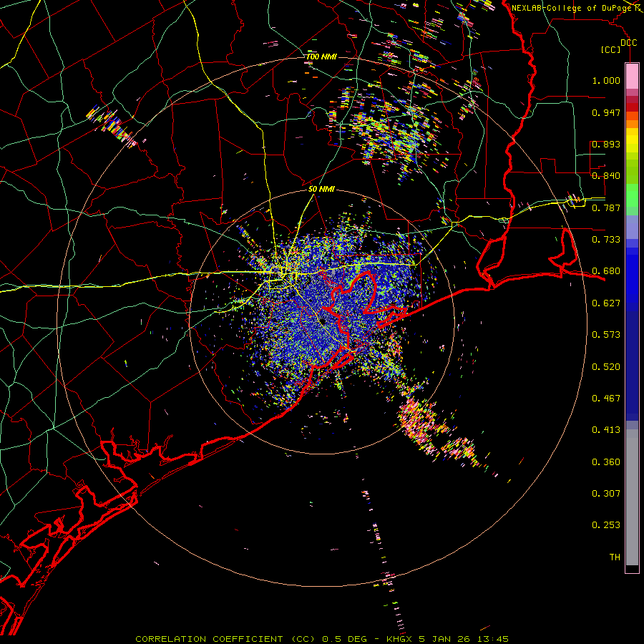Select the 1.000 value on color scale

(606, 80)
